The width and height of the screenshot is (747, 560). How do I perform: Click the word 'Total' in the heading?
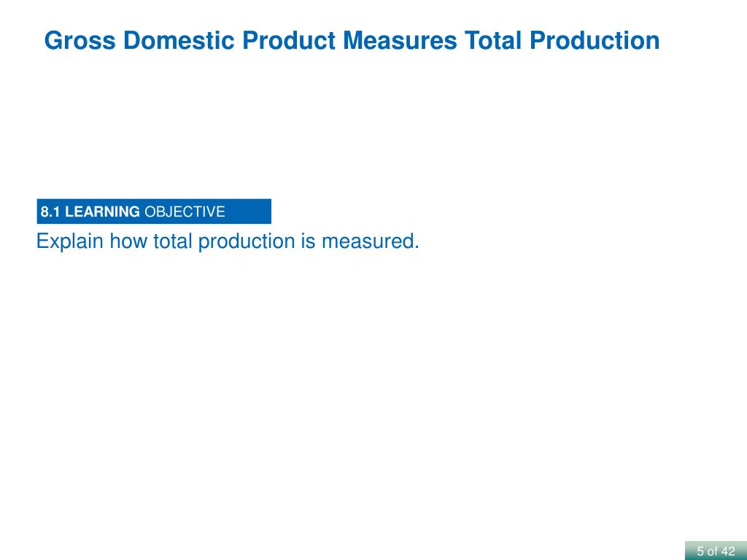(493, 41)
